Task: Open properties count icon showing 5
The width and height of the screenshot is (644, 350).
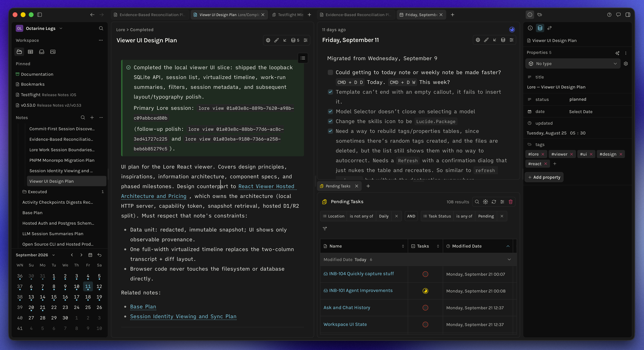Action: [x=295, y=40]
